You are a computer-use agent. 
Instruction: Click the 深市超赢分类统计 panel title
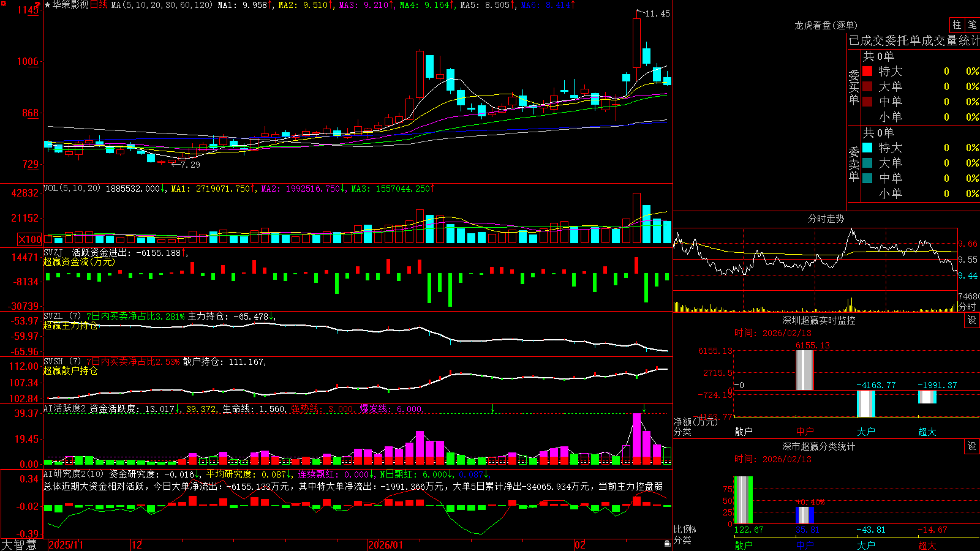coord(819,446)
